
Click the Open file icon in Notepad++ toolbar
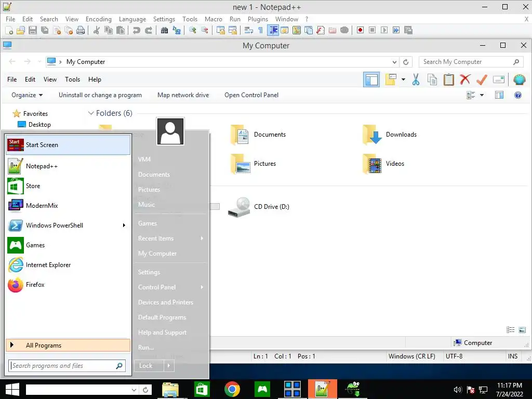[x=21, y=31]
